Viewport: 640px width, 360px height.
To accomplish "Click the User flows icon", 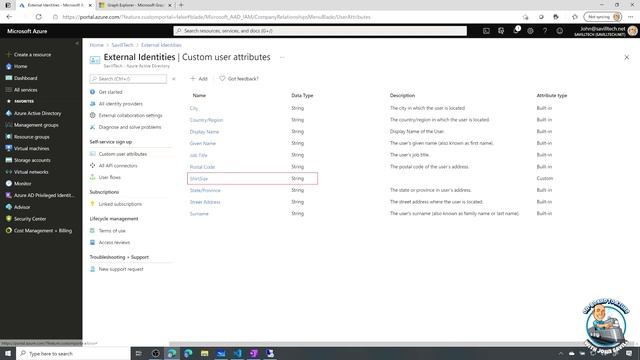I will pyautogui.click(x=93, y=177).
